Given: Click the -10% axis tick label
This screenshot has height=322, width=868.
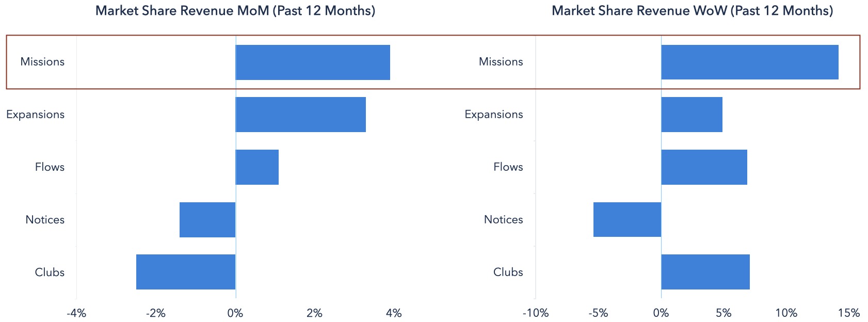Looking at the screenshot, I should pyautogui.click(x=536, y=313).
